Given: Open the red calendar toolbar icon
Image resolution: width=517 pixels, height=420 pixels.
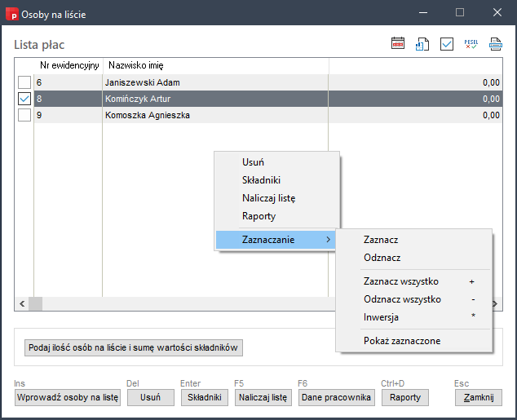Looking at the screenshot, I should [x=398, y=43].
